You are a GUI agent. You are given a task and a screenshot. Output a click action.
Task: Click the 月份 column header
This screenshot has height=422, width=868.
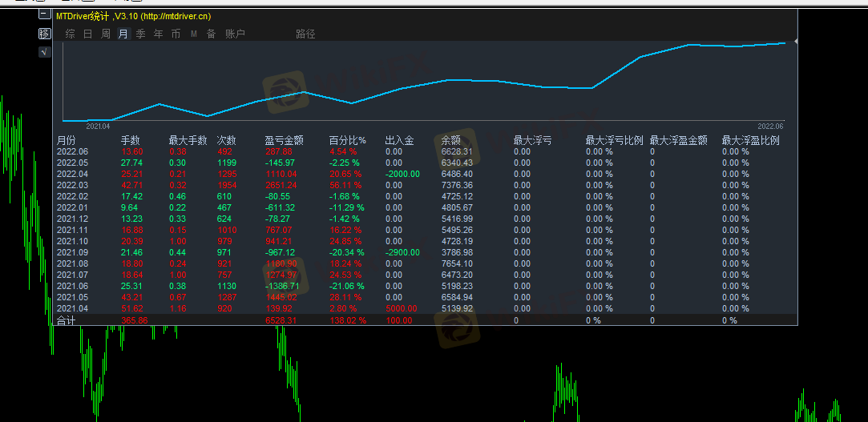[67, 140]
